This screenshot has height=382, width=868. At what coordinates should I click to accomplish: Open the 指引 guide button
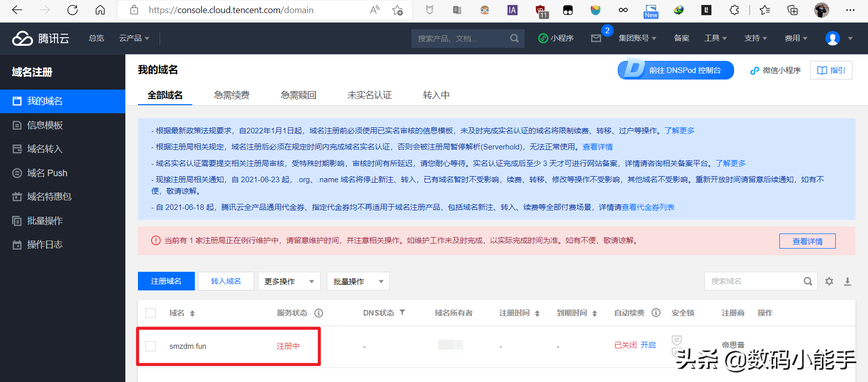[x=831, y=70]
